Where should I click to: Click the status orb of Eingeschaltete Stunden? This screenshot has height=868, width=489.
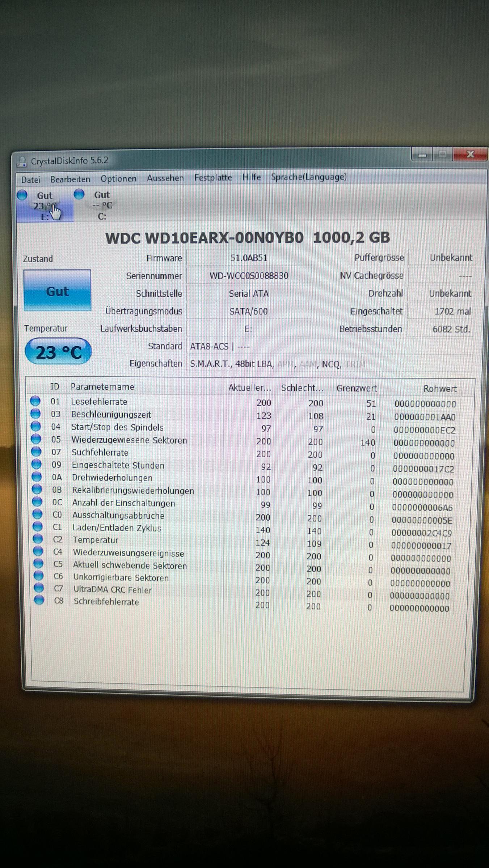click(x=37, y=464)
